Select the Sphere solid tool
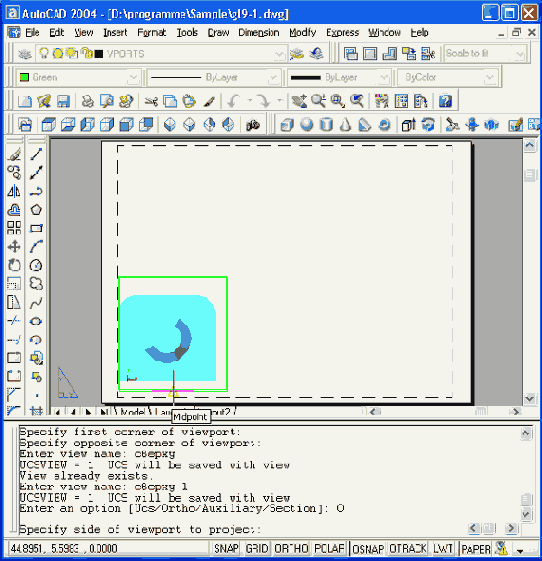 tap(307, 125)
